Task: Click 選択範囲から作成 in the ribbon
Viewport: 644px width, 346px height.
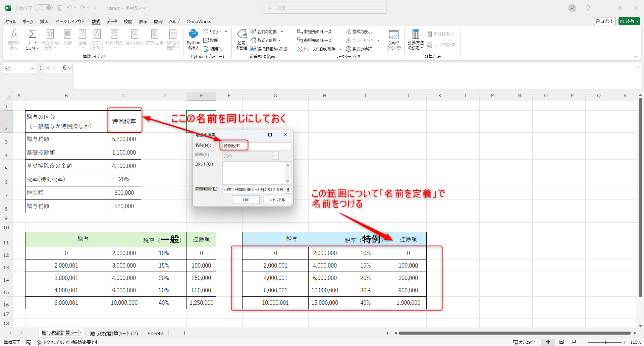Action: point(269,49)
